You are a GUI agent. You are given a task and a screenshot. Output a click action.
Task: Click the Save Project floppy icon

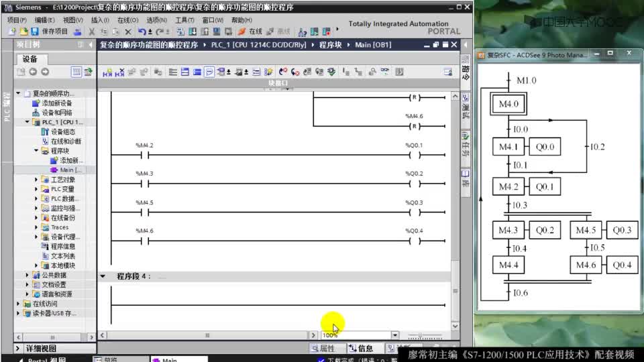pos(35,32)
